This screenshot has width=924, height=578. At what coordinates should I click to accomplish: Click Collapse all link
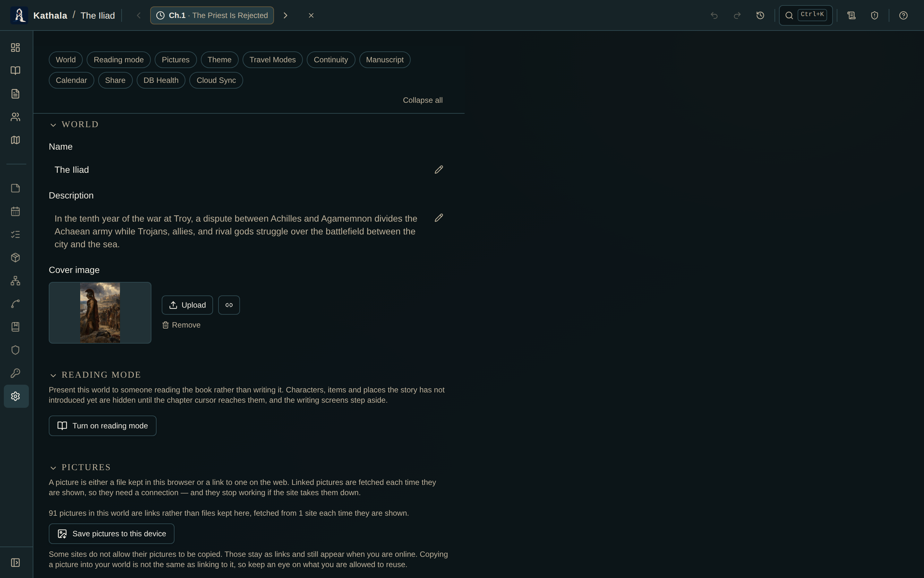(423, 100)
